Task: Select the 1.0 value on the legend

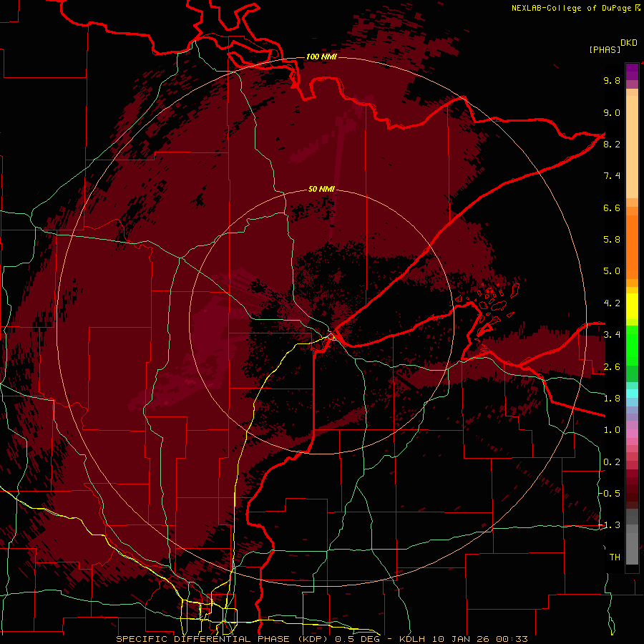Action: pos(612,430)
